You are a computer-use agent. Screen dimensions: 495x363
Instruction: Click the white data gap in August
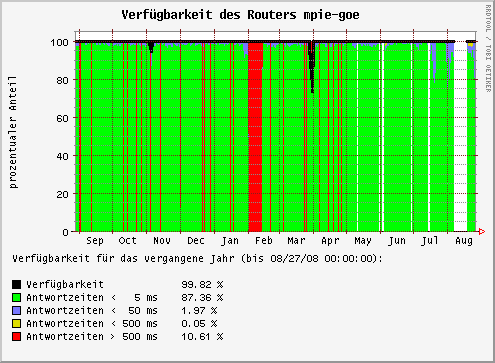[x=460, y=137]
